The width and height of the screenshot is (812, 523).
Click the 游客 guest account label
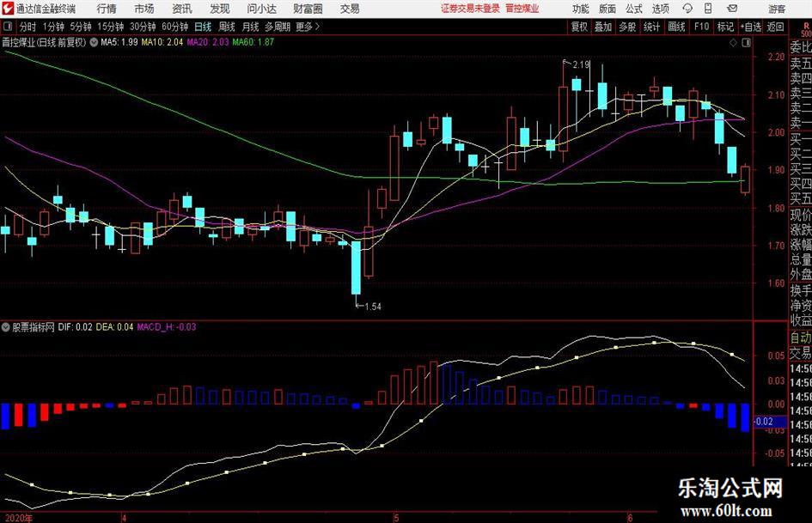[x=777, y=9]
